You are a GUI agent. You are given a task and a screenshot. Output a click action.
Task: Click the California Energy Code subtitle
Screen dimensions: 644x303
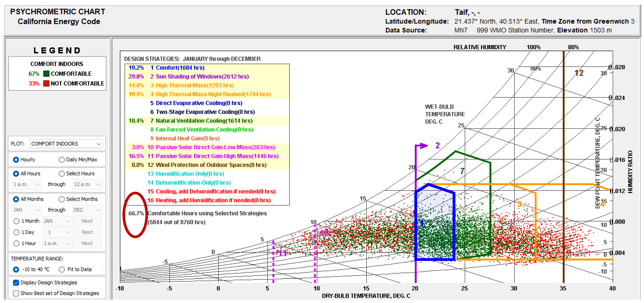coord(59,22)
